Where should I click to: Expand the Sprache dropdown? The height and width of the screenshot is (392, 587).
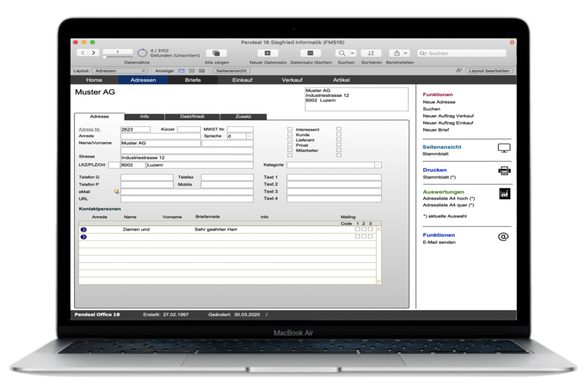(250, 136)
